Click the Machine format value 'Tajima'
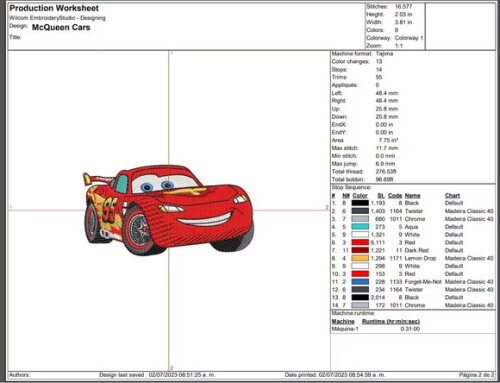Viewport: 500px width, 383px height. tap(384, 54)
